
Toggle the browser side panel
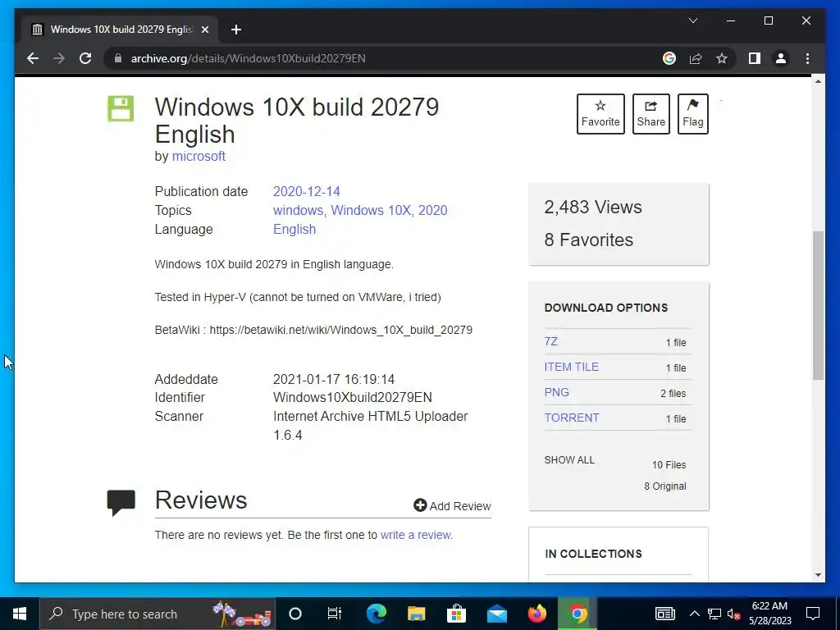tap(755, 58)
